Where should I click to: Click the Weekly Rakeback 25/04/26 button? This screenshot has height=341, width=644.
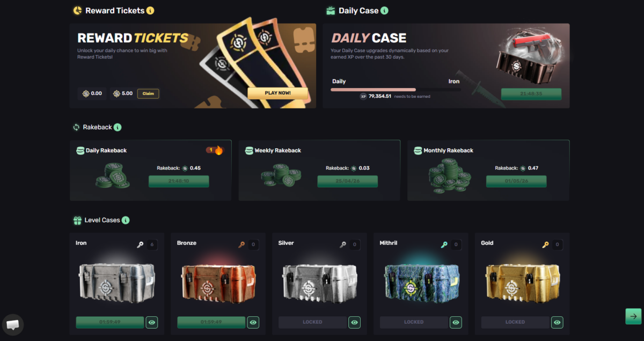pos(347,182)
